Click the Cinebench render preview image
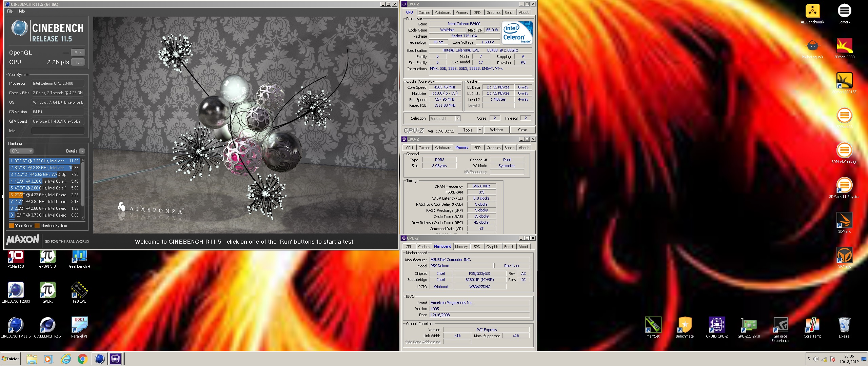The height and width of the screenshot is (366, 868). pos(245,125)
